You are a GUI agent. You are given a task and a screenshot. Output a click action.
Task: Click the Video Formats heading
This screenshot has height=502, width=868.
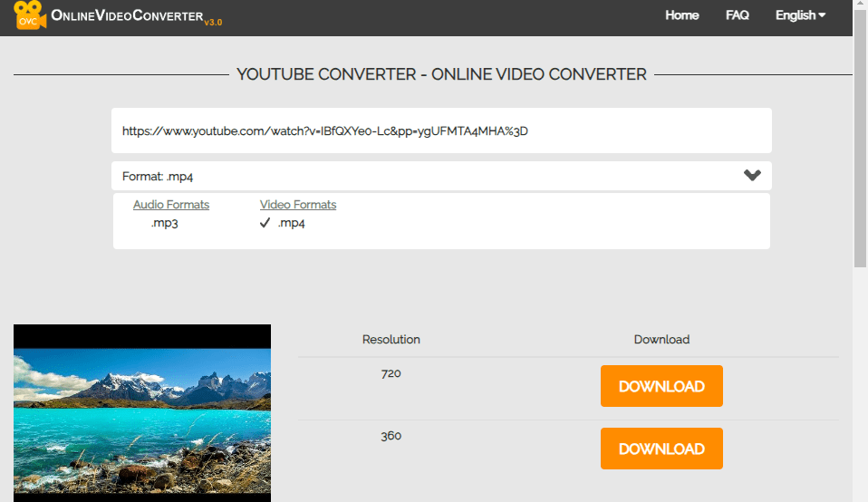[298, 205]
